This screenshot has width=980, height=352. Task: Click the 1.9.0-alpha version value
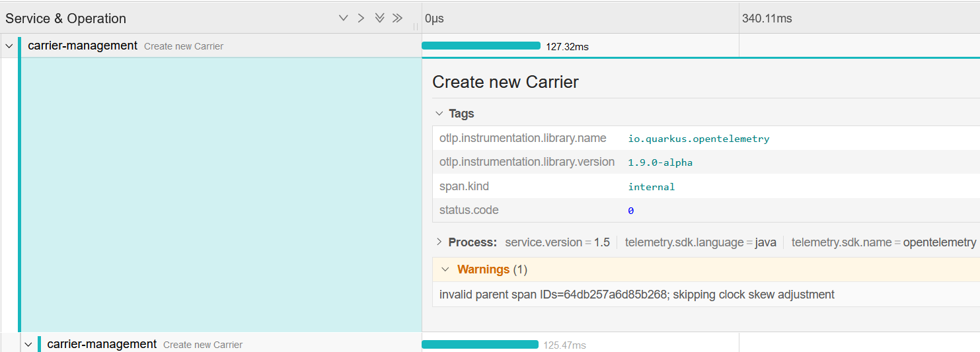660,162
